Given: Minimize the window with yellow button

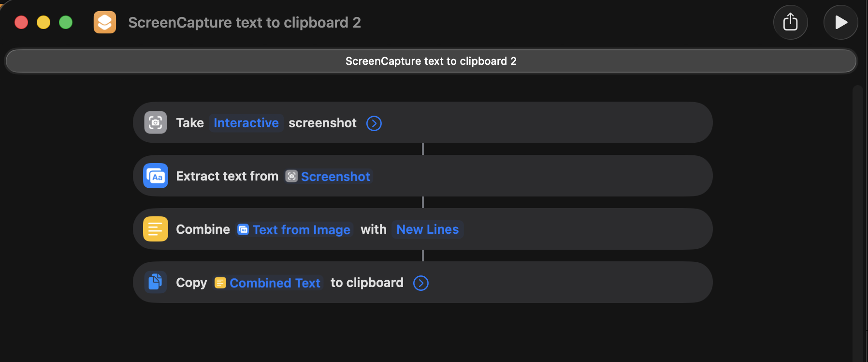Looking at the screenshot, I should click(x=43, y=22).
